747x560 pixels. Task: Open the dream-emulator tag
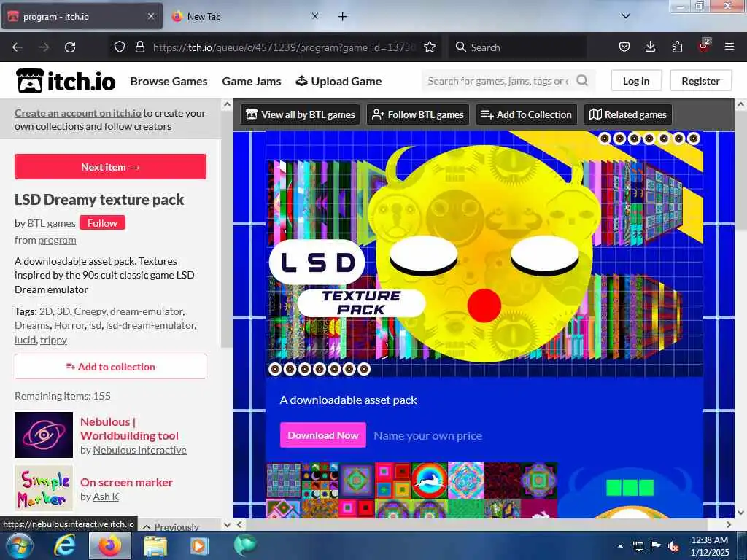[x=146, y=311]
